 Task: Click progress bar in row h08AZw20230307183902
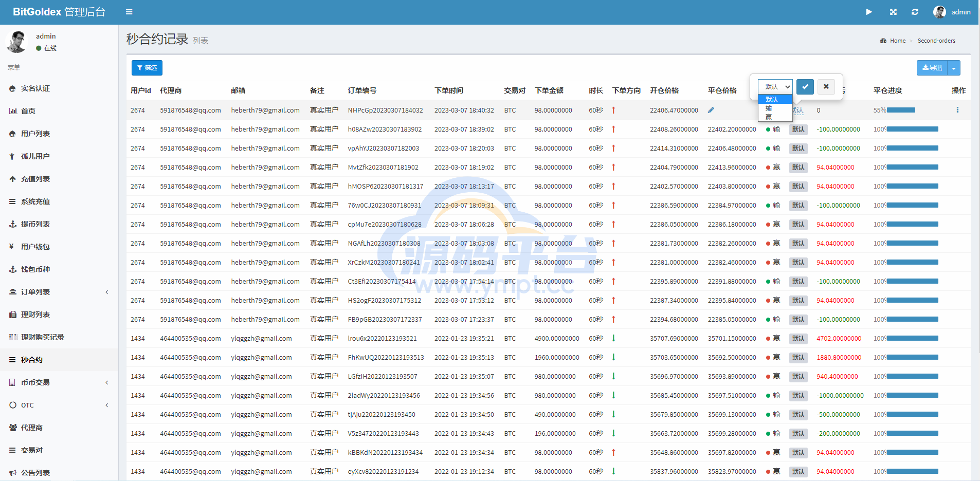click(x=913, y=129)
